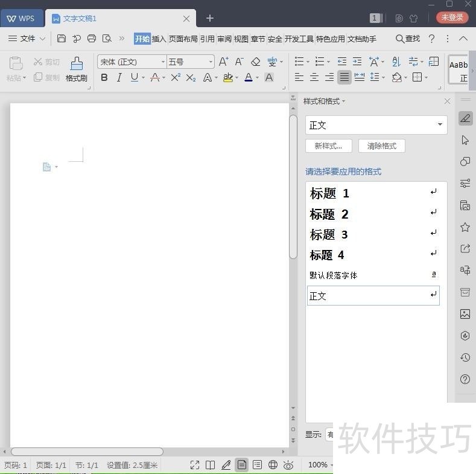The image size is (476, 474).
Task: Click the 新样式... button
Action: [328, 146]
